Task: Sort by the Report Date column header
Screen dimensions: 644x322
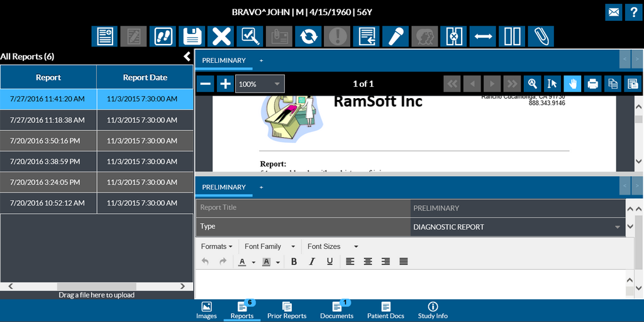Action: 145,77
